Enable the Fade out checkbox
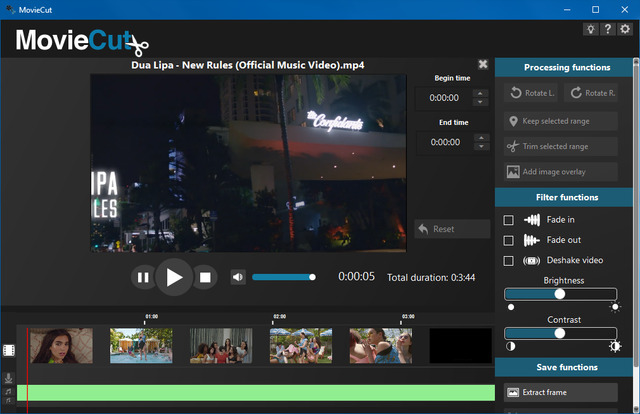Image resolution: width=640 pixels, height=414 pixels. [x=509, y=240]
